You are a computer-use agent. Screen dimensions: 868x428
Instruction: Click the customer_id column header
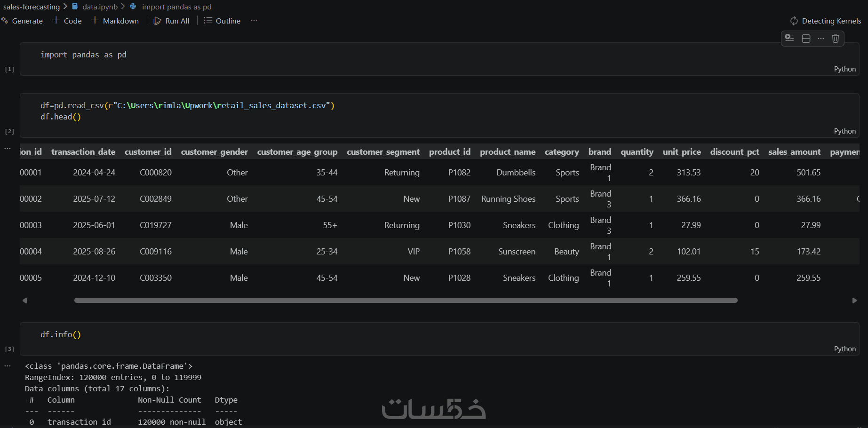point(148,152)
